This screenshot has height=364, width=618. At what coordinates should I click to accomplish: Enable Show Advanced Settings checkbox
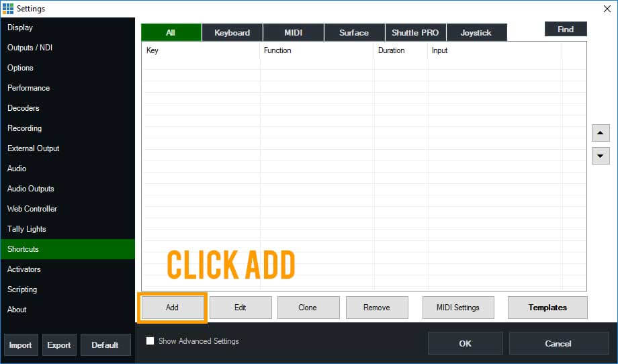(x=150, y=341)
